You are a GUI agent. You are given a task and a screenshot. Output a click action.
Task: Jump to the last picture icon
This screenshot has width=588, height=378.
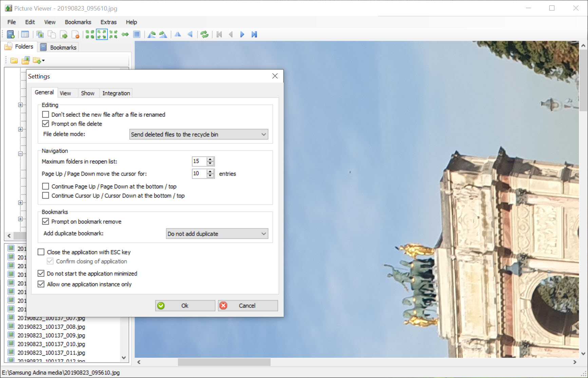click(x=254, y=34)
